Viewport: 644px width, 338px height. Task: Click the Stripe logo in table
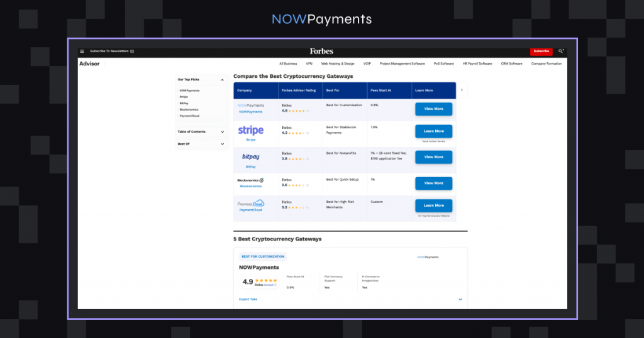click(250, 130)
